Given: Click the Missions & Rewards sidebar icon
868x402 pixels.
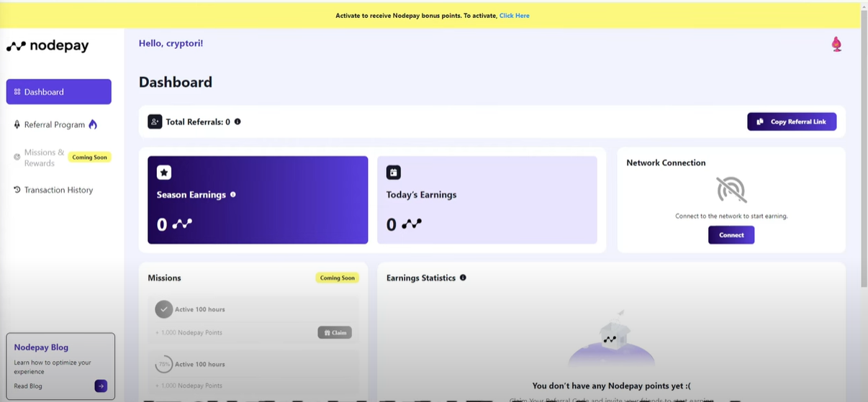Looking at the screenshot, I should (x=17, y=157).
